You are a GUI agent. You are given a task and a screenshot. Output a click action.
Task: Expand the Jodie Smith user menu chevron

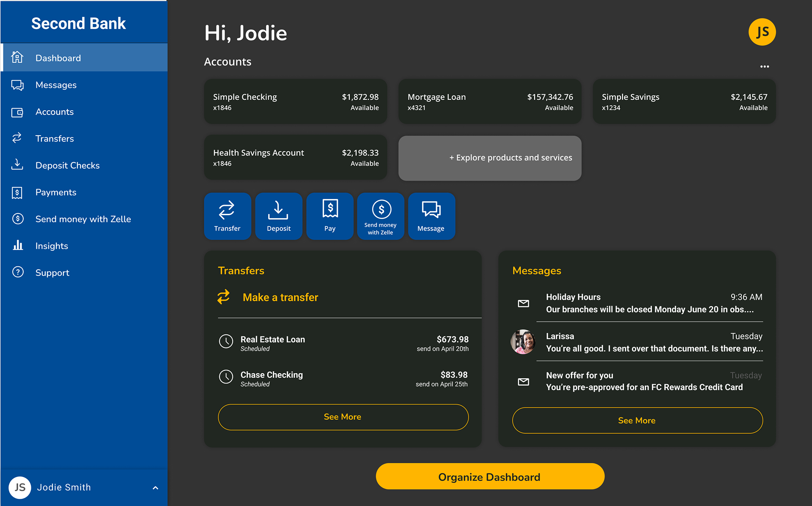[155, 488]
